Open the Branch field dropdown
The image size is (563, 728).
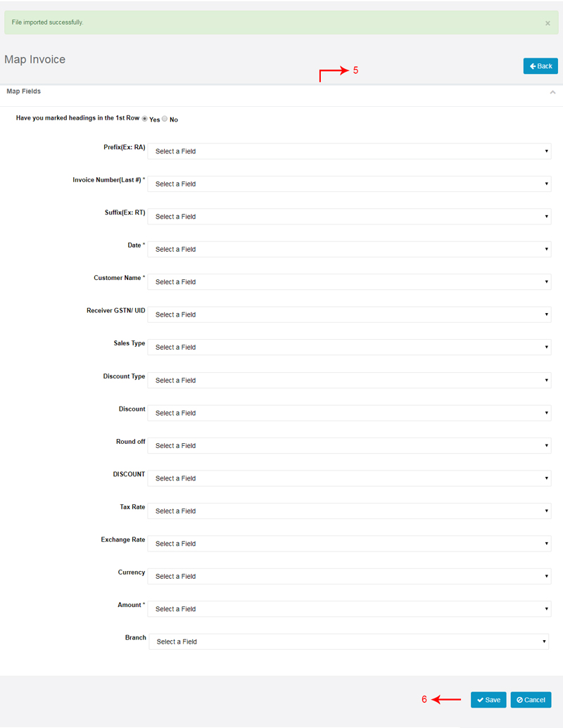(349, 641)
